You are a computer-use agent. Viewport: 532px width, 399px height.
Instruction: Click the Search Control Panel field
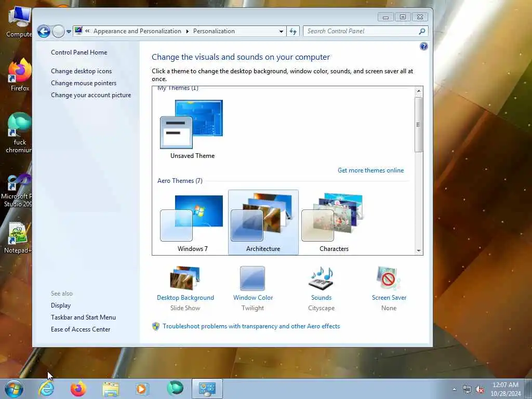coord(365,31)
